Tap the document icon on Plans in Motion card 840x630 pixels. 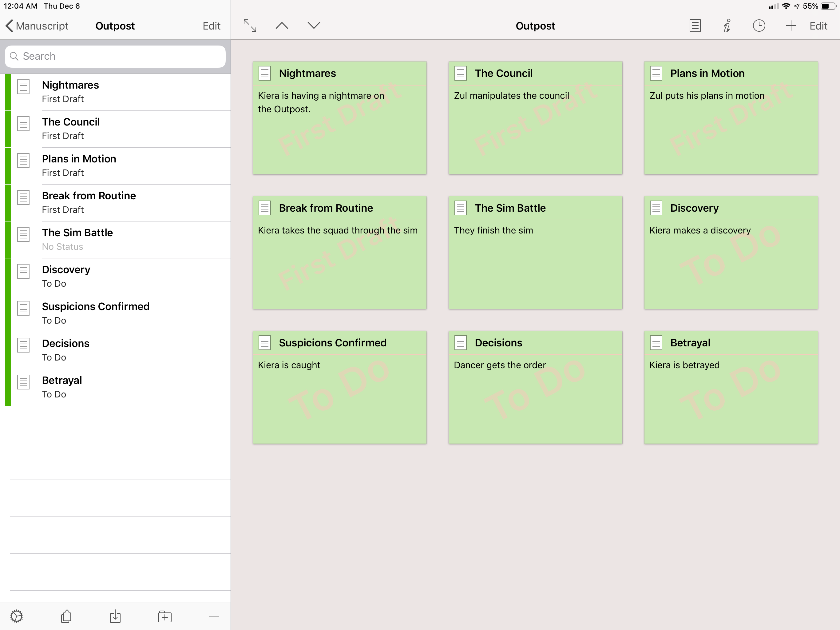[x=656, y=73]
